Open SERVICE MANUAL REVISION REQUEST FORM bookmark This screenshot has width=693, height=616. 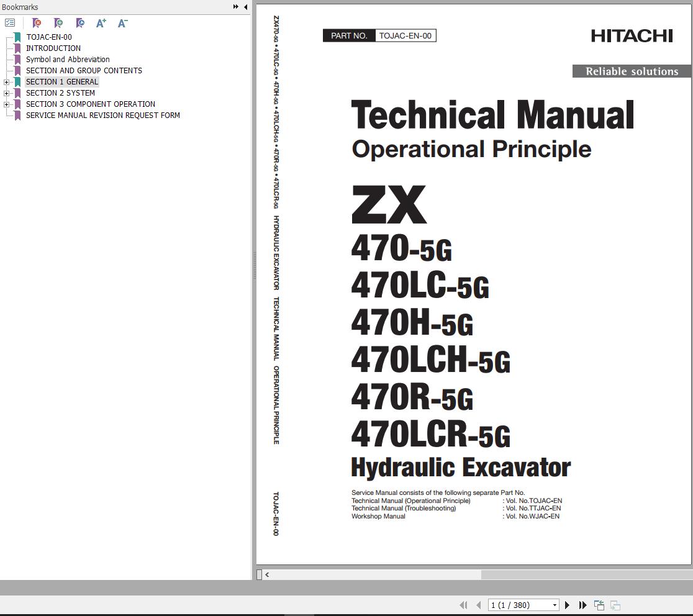pos(103,115)
